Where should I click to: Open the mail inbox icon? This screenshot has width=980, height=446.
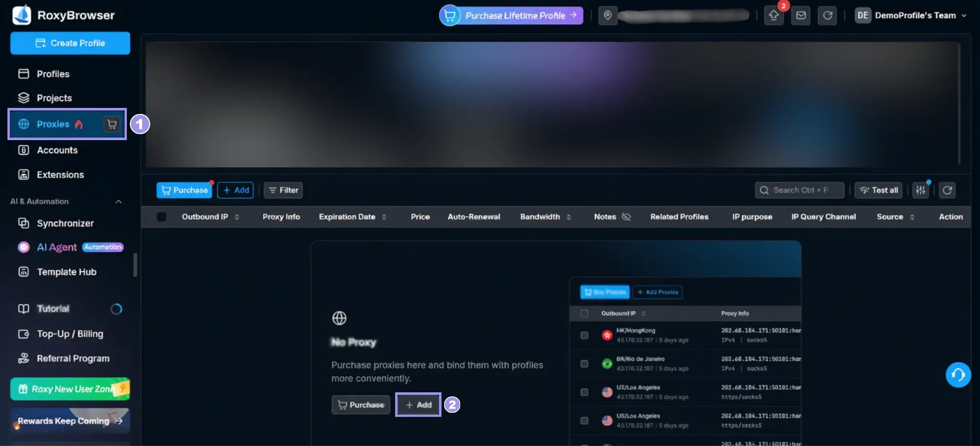pos(801,15)
